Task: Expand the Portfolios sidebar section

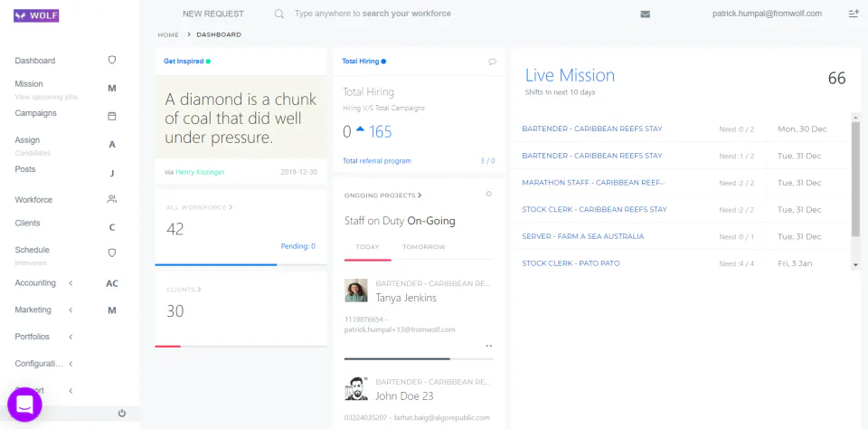Action: tap(71, 337)
